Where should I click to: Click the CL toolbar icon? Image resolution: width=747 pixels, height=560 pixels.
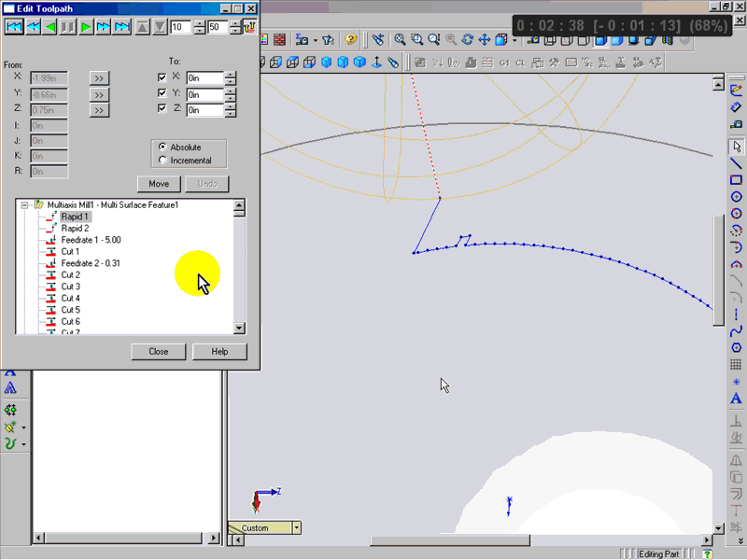[x=521, y=63]
